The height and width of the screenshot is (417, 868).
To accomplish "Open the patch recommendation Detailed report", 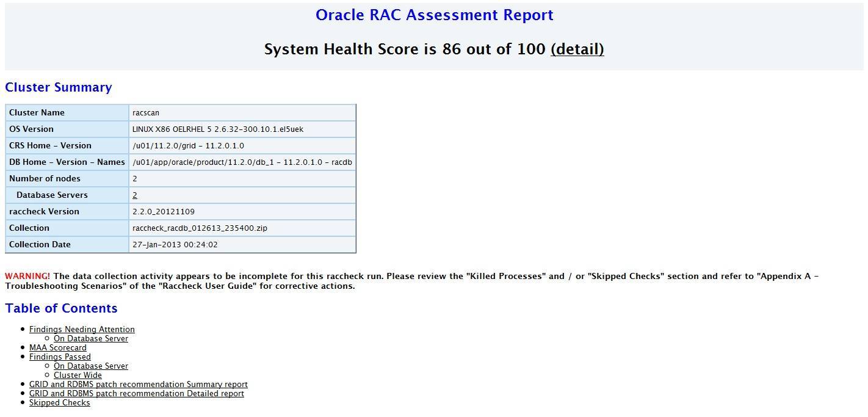I will tap(136, 393).
